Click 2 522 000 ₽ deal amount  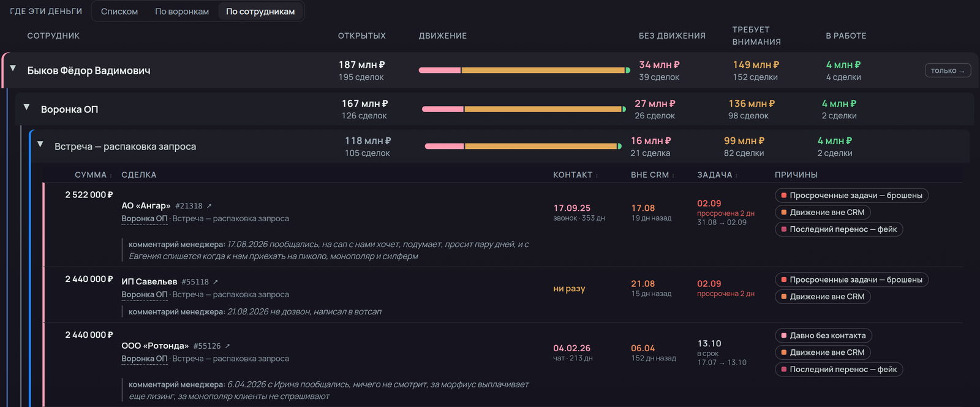[89, 195]
